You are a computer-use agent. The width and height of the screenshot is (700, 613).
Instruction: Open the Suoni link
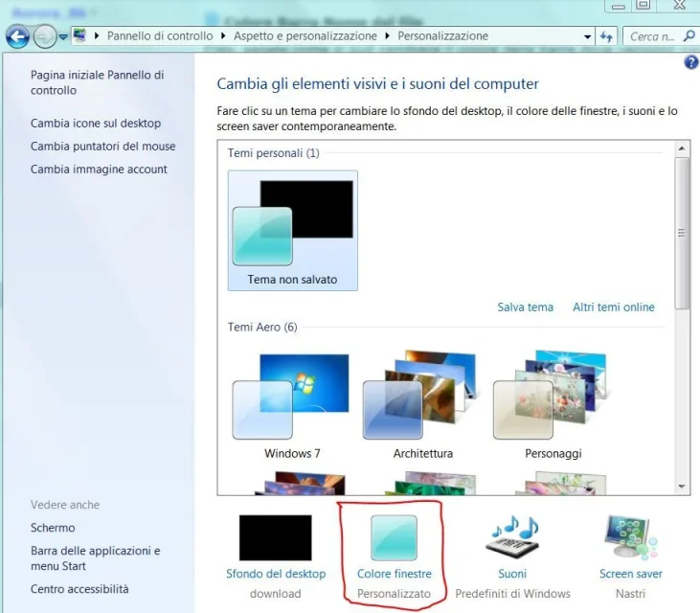tap(512, 574)
